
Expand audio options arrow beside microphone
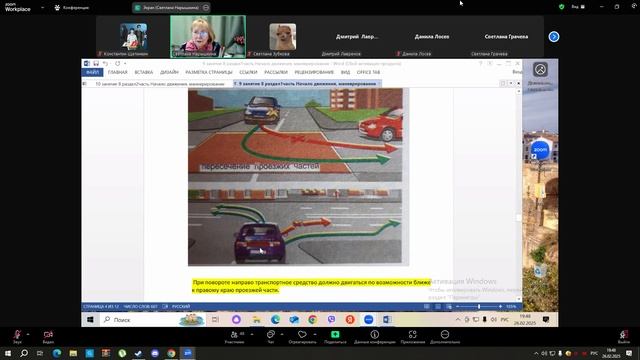(x=28, y=334)
